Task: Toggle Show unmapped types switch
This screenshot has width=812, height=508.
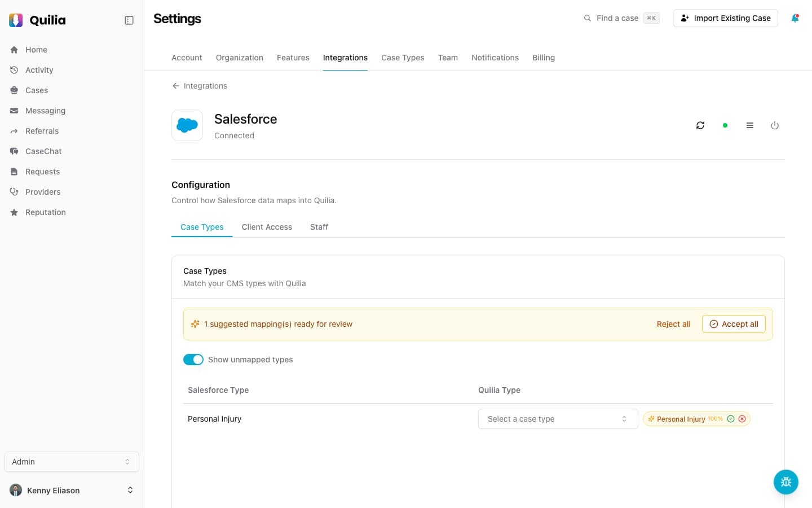Action: point(193,360)
